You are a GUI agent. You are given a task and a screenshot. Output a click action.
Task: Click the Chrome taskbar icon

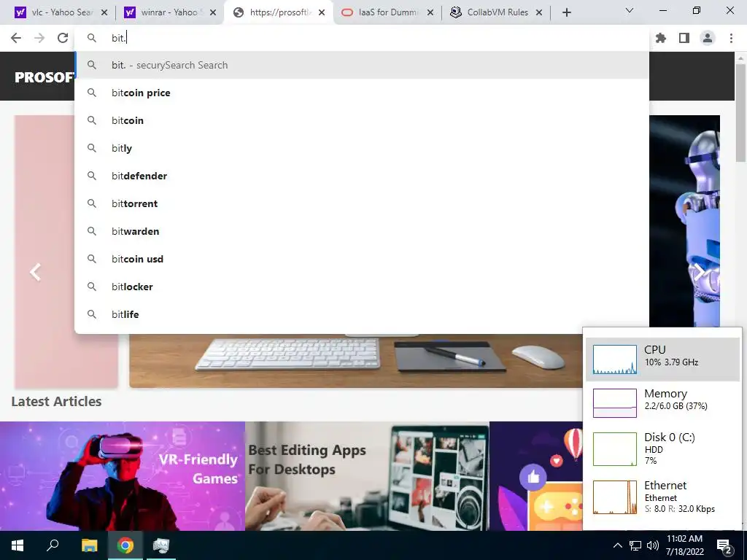(125, 545)
